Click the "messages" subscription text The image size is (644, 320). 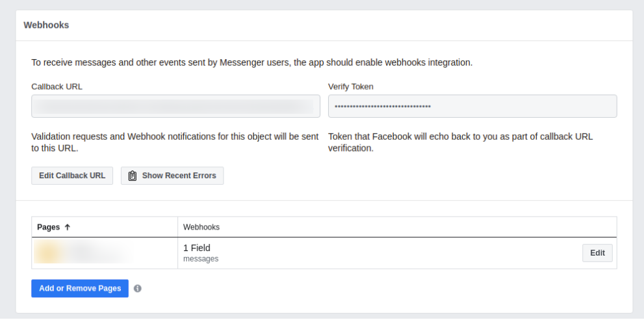click(x=201, y=259)
